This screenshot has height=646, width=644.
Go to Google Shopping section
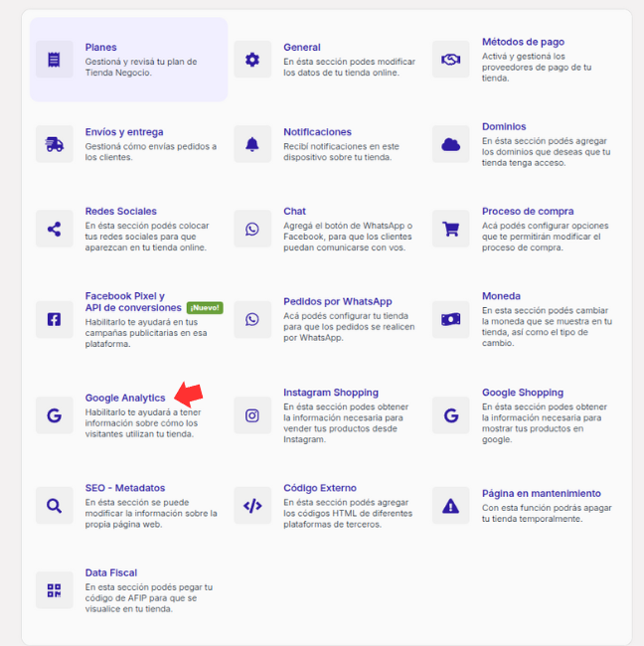click(523, 393)
